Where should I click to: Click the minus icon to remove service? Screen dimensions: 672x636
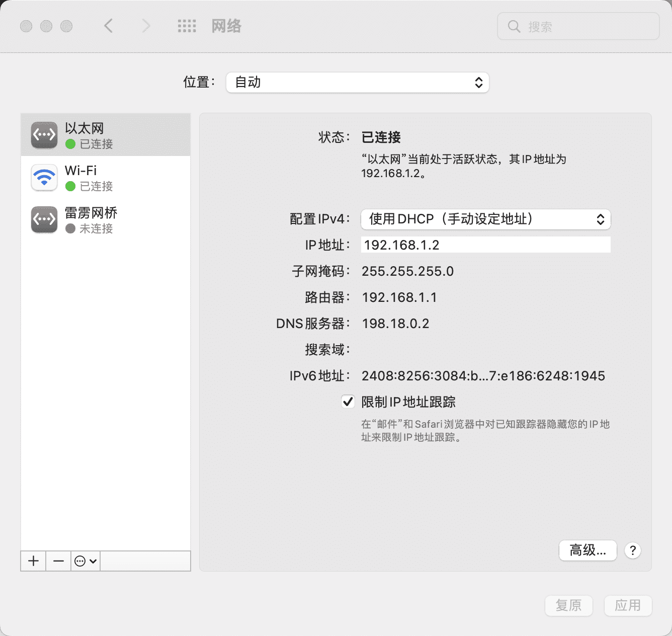coord(58,561)
